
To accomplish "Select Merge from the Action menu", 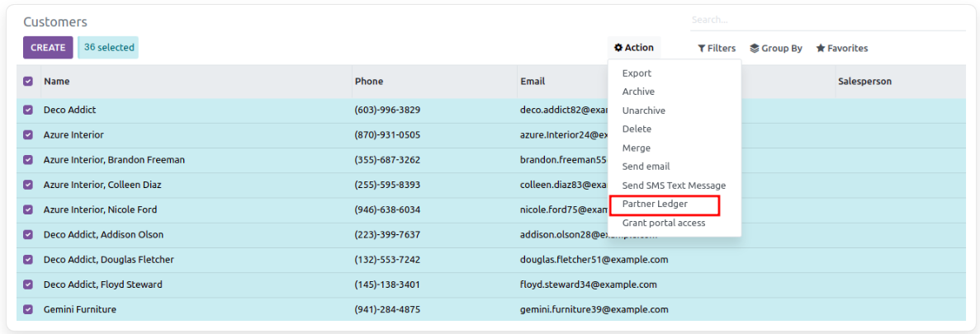I will pos(636,148).
